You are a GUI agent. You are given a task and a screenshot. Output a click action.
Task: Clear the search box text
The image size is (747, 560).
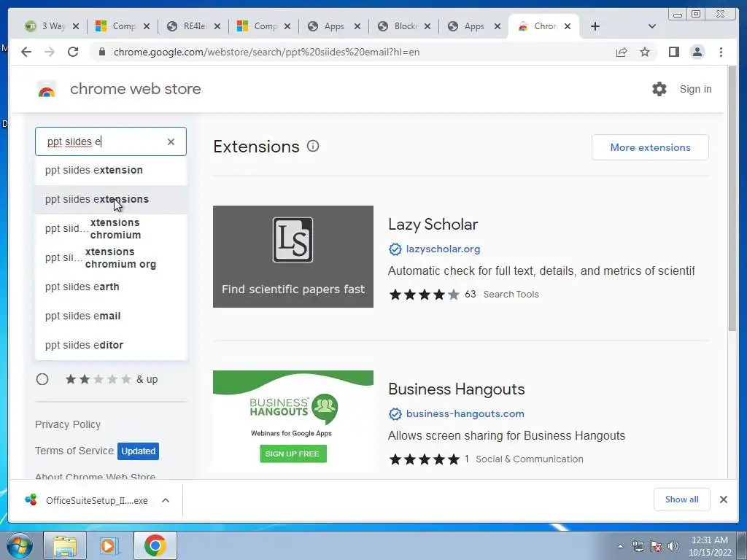(x=171, y=142)
